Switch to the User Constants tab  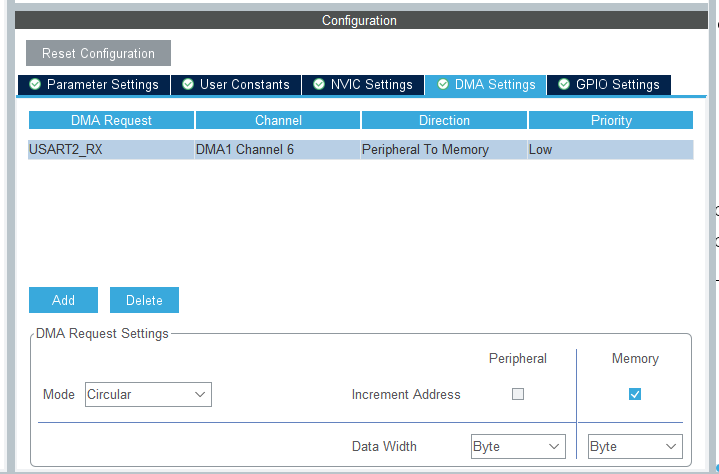[236, 85]
